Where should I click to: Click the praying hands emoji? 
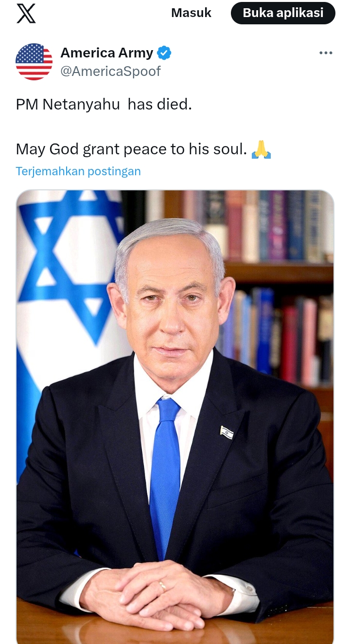261,149
